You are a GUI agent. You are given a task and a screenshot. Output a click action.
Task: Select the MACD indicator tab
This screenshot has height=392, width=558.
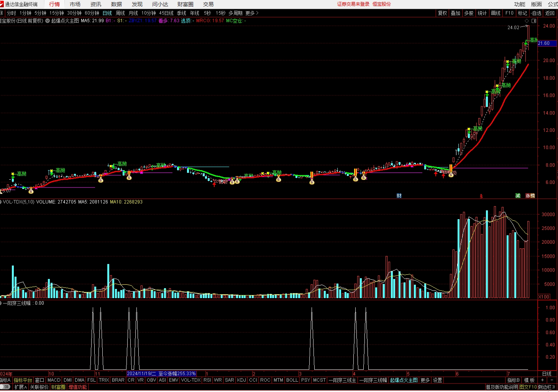pyautogui.click(x=54, y=380)
